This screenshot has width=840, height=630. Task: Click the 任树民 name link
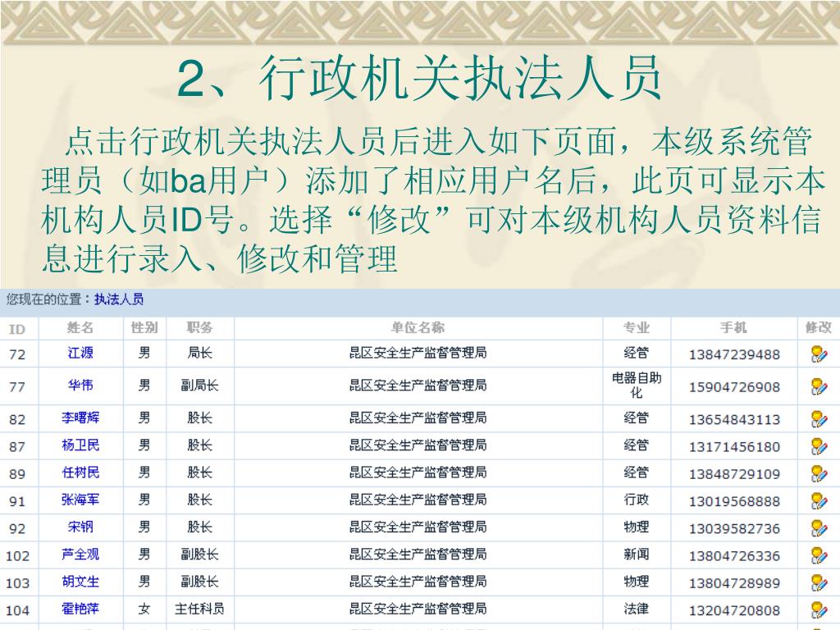(80, 472)
